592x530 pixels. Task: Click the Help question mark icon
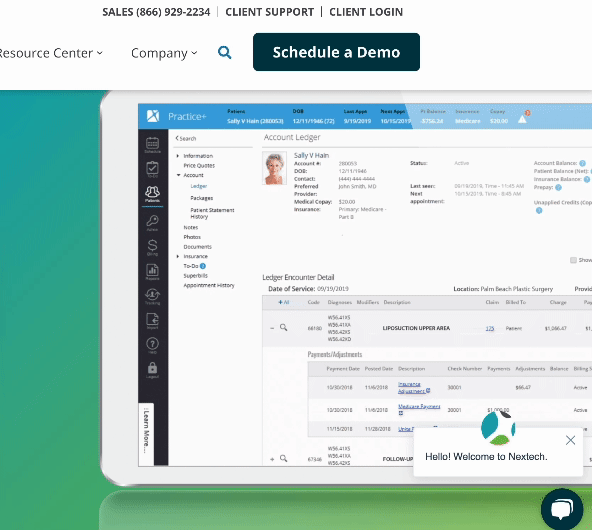pyautogui.click(x=153, y=345)
